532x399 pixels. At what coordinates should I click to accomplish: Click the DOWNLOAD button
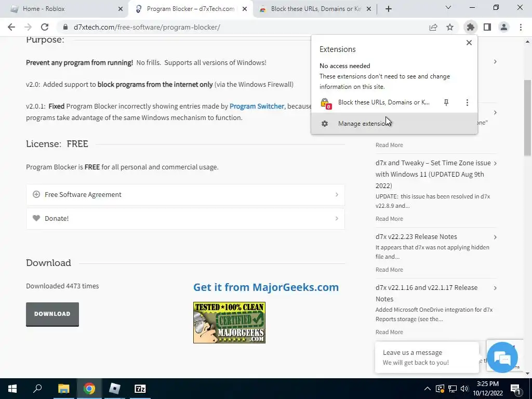(x=52, y=314)
